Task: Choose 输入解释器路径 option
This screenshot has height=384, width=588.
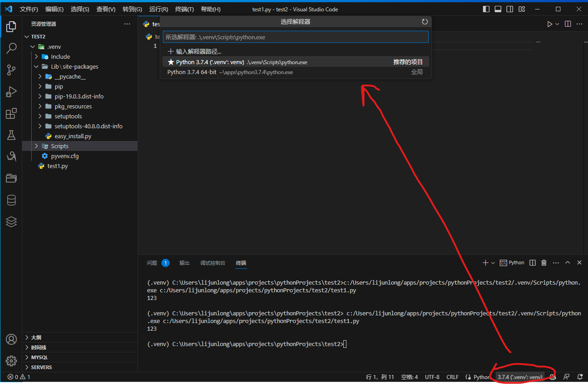Action: pos(296,52)
